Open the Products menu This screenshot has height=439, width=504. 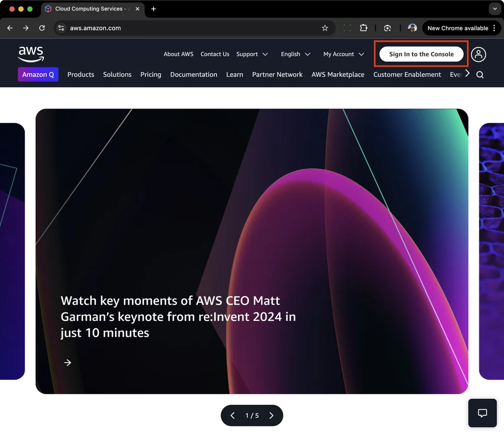point(81,75)
